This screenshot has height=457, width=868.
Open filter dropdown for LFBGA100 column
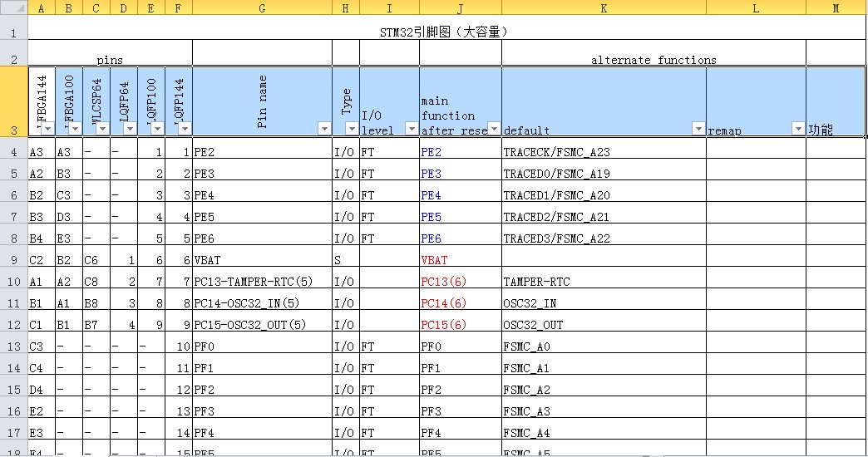click(x=76, y=129)
